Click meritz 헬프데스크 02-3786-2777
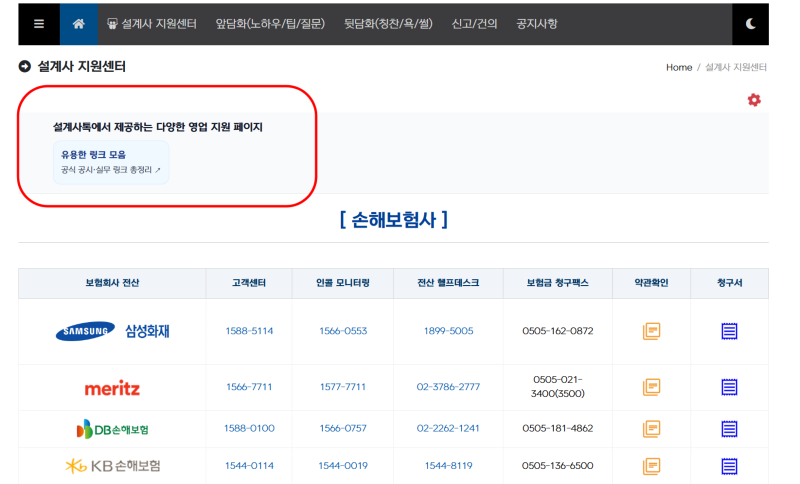This screenshot has height=484, width=800. tap(448, 387)
